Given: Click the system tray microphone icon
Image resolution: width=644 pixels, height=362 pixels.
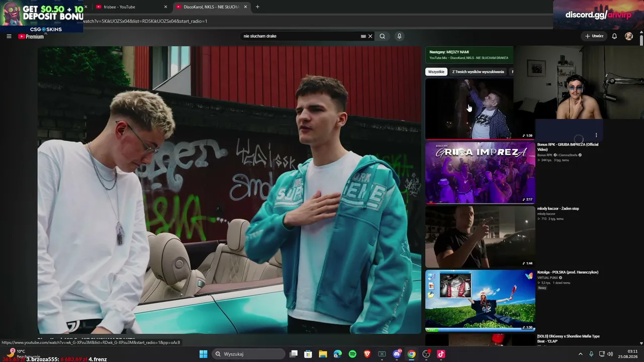Looking at the screenshot, I should pos(591,354).
